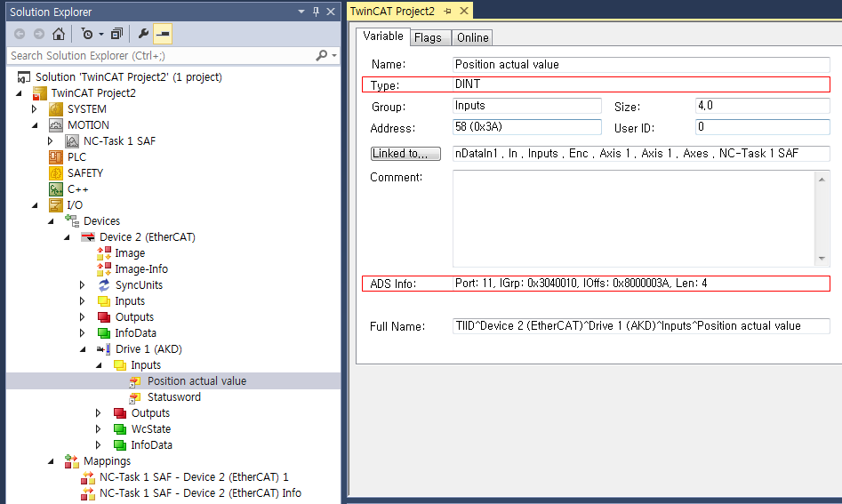Expand the WcState node
This screenshot has width=842, height=504.
[x=99, y=429]
